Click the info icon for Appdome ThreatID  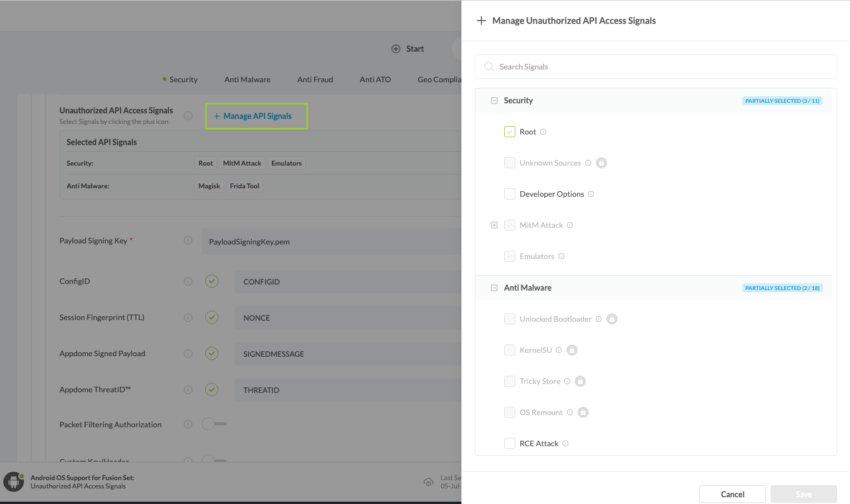188,390
